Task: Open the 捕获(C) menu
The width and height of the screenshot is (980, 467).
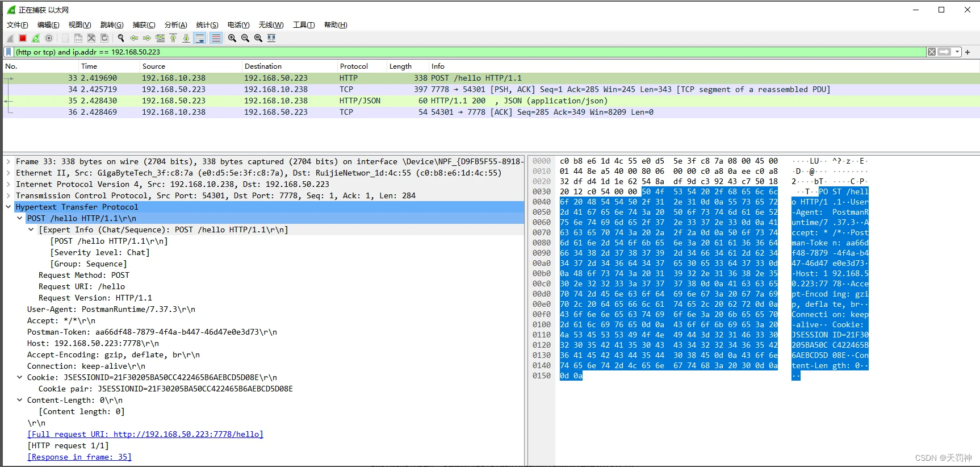Action: tap(144, 24)
